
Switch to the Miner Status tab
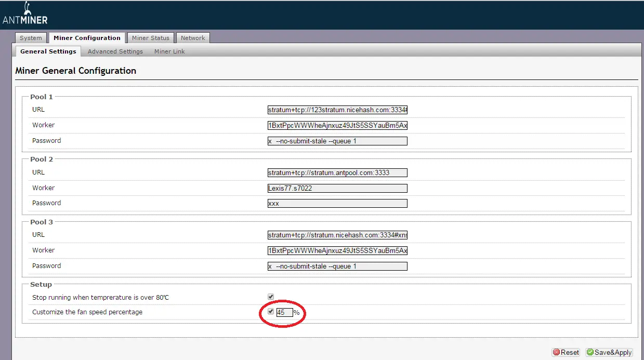point(151,38)
